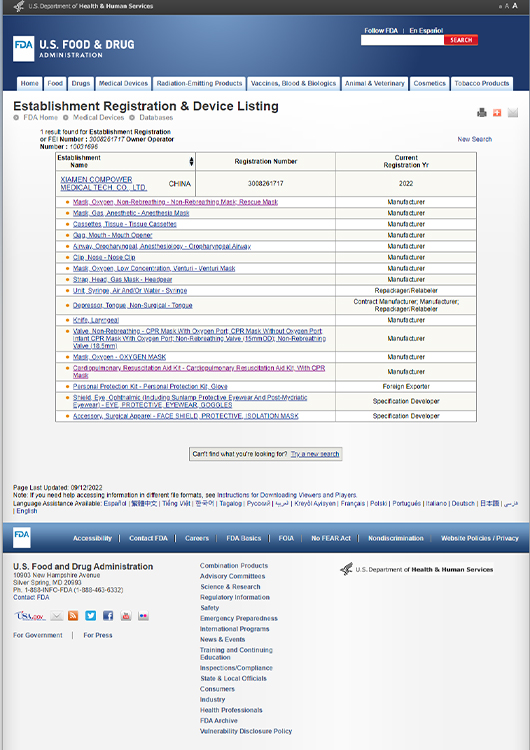Open the RSS feed icon
The width and height of the screenshot is (530, 750).
click(x=73, y=616)
